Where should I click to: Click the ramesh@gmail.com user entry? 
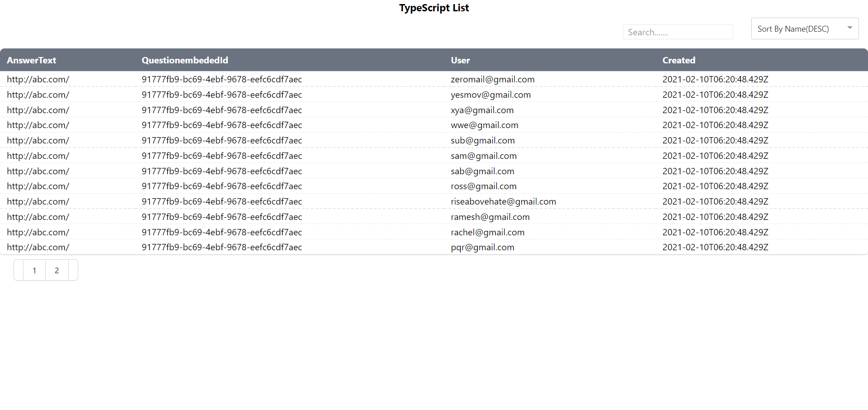[x=490, y=217]
